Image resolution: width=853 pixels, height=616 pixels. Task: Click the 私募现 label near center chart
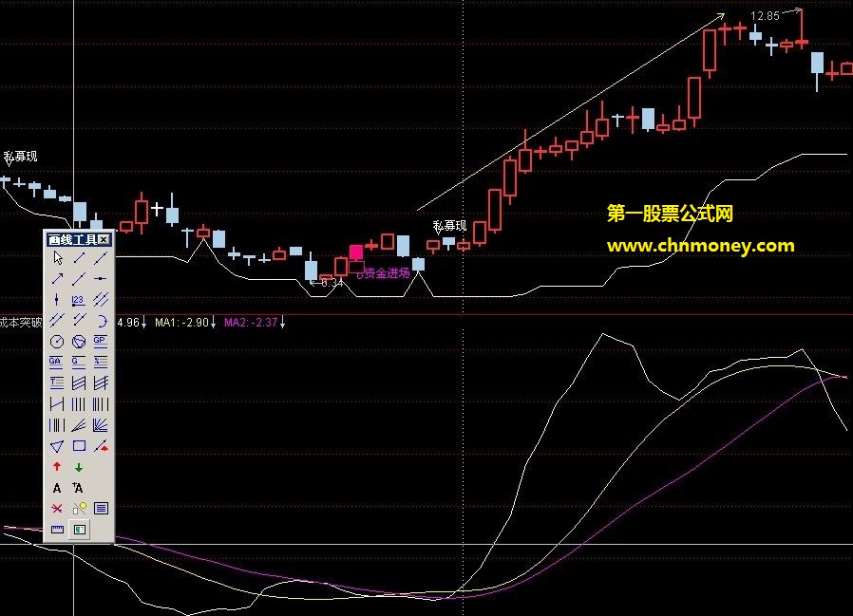450,226
